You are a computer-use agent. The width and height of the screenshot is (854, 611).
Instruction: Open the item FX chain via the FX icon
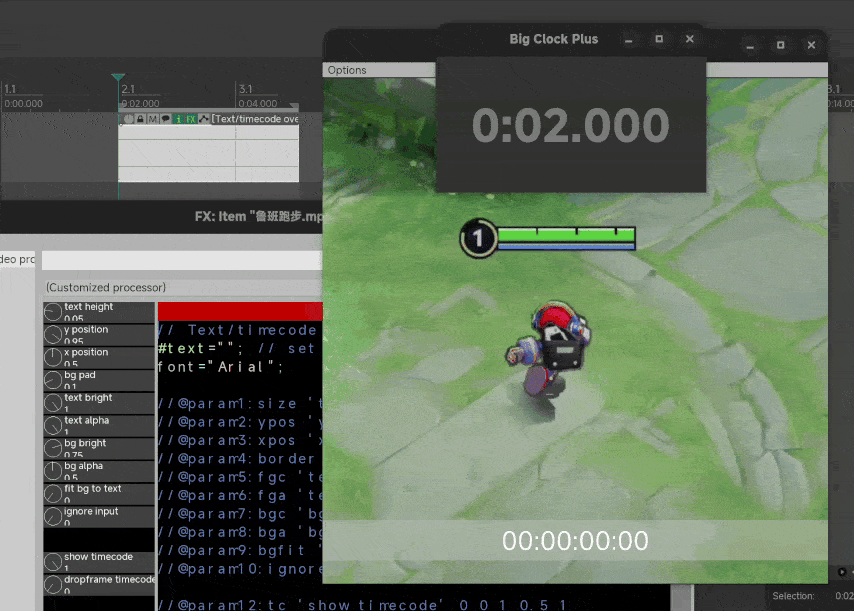pos(191,119)
